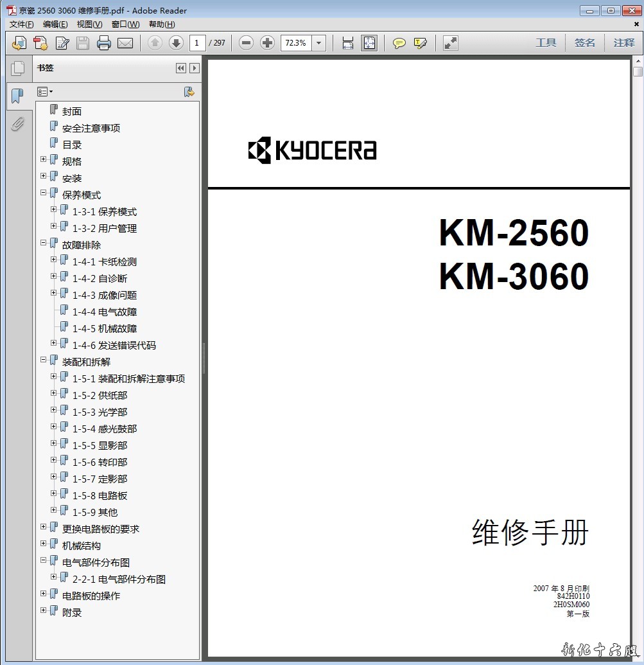Open the 视图(V) menu
Viewport: 644px width, 665px height.
89,24
